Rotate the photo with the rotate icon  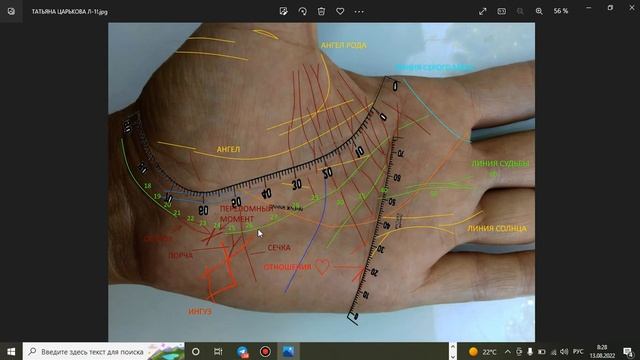(x=302, y=11)
